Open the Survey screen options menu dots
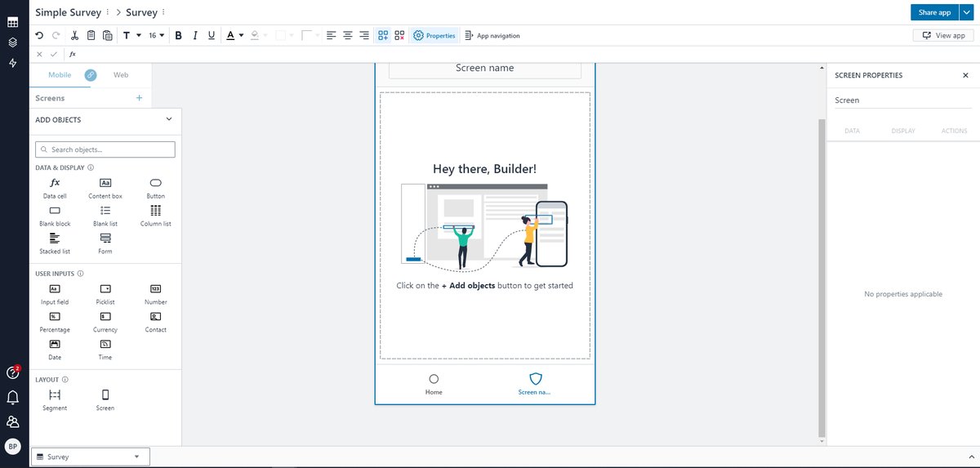This screenshot has width=980, height=468. [163, 13]
